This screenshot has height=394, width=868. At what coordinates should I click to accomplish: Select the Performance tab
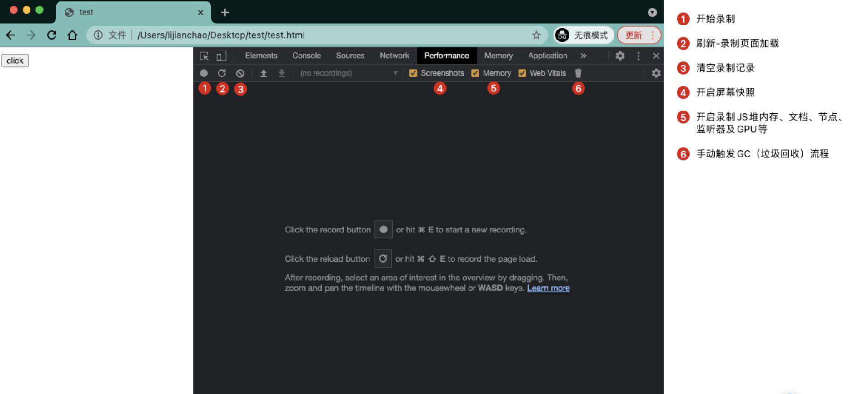[447, 56]
